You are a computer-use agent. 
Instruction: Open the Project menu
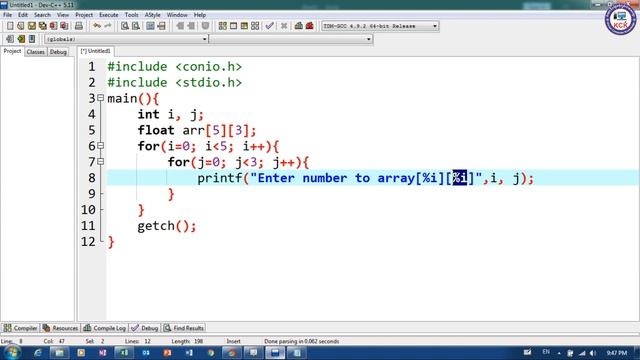pyautogui.click(x=84, y=15)
